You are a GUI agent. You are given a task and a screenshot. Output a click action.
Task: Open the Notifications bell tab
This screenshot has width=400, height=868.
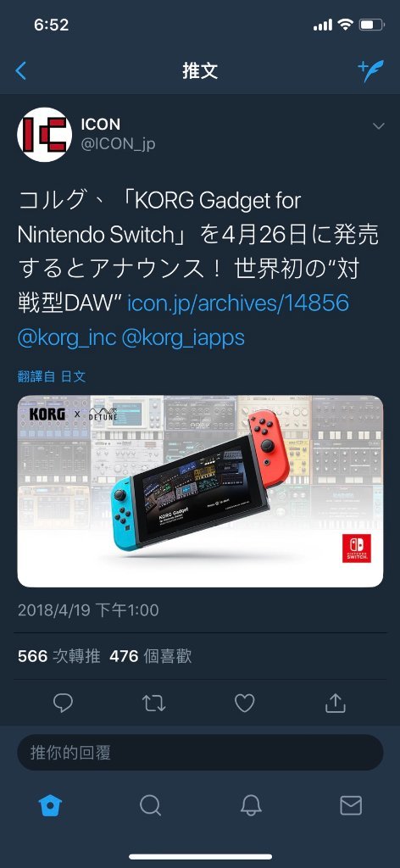point(251,805)
